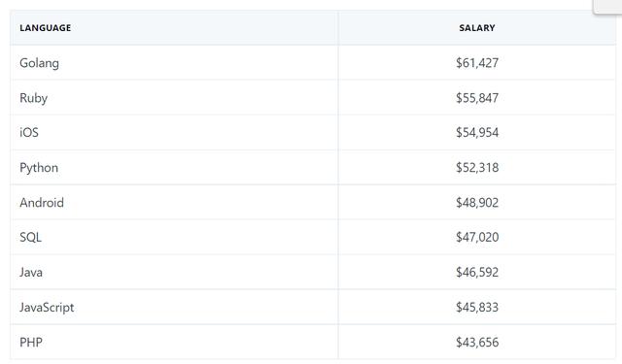Click the $45,833 salary value
This screenshot has height=364, width=622.
477,307
